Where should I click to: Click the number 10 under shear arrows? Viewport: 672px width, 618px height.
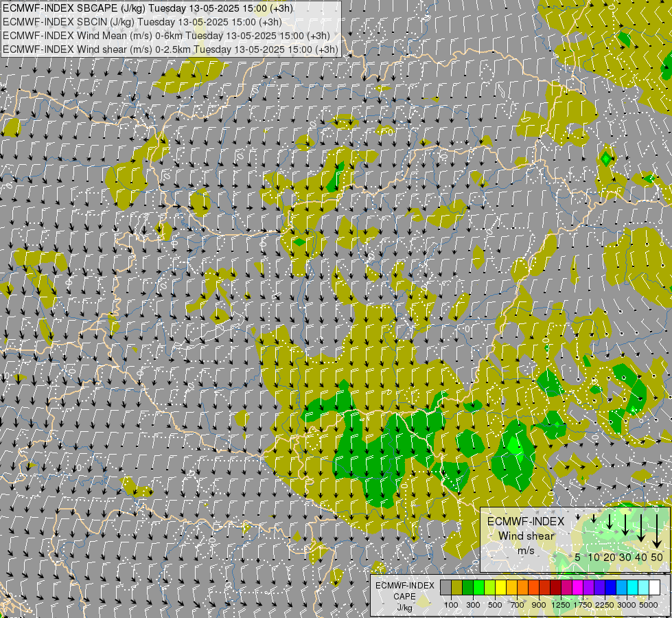(594, 557)
